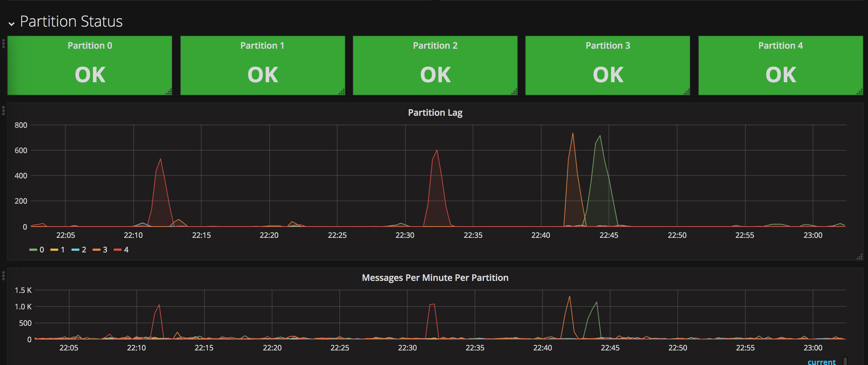Image resolution: width=868 pixels, height=365 pixels.
Task: Open the Partition 3 panel title menu
Action: [x=607, y=46]
